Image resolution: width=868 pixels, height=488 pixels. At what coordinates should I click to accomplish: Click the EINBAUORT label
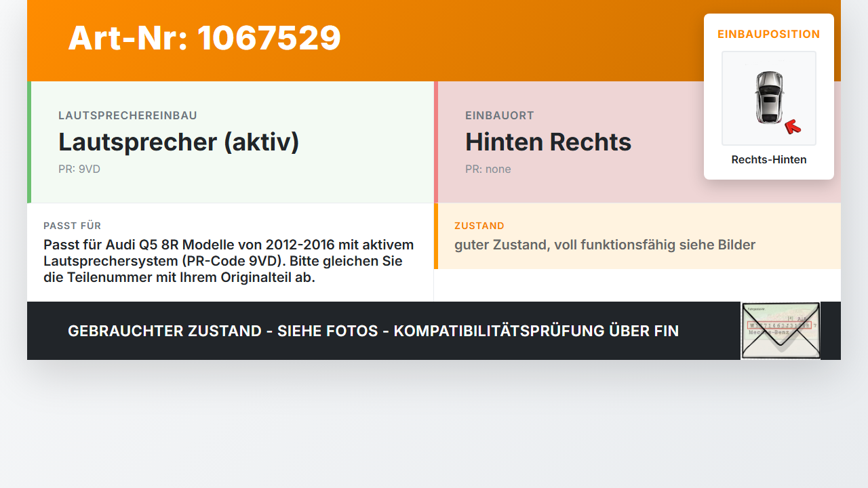(x=500, y=116)
